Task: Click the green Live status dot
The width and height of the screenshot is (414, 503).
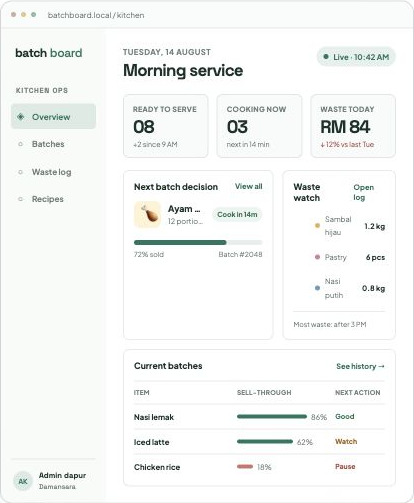Action: 326,57
